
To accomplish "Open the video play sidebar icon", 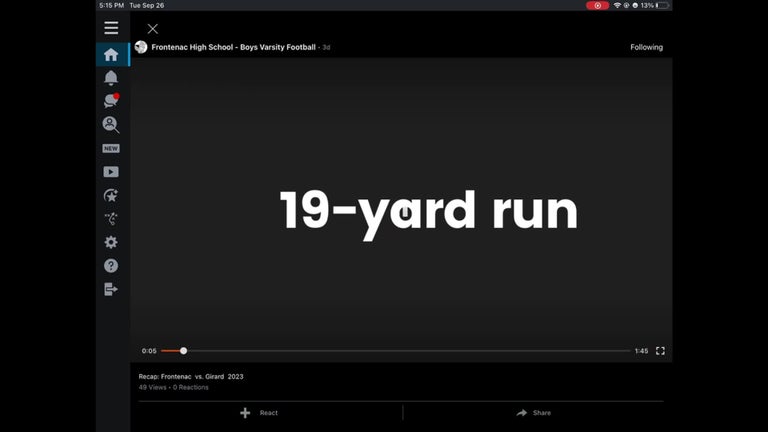I will click(111, 172).
